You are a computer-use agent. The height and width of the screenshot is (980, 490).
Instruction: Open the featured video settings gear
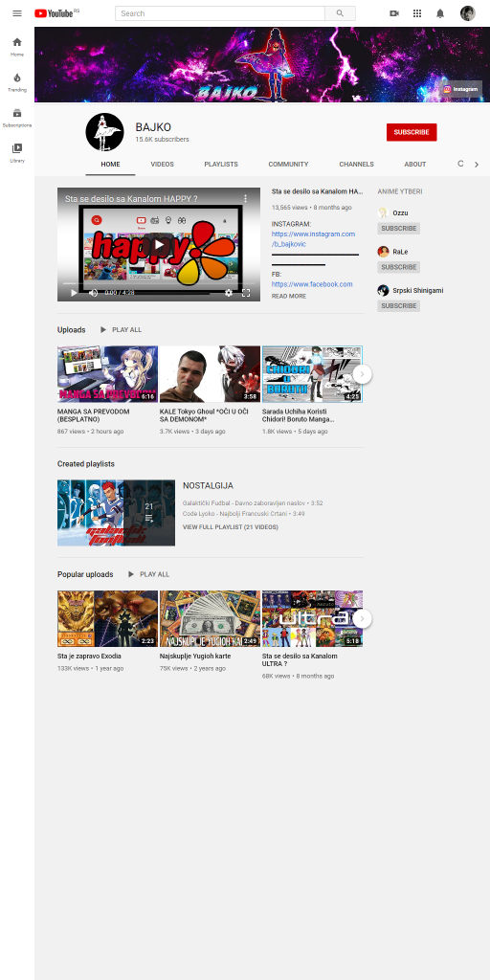229,293
